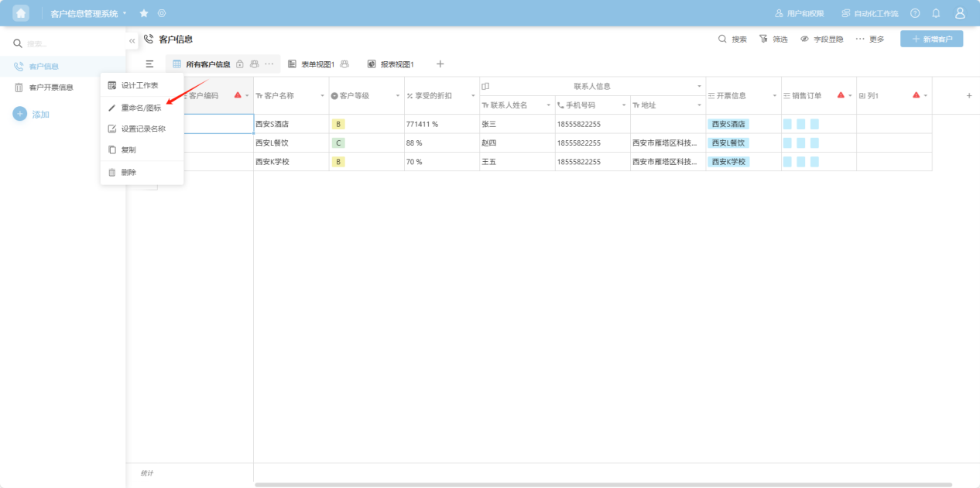Image resolution: width=980 pixels, height=488 pixels.
Task: Click the sidebar search input field
Action: [70, 43]
